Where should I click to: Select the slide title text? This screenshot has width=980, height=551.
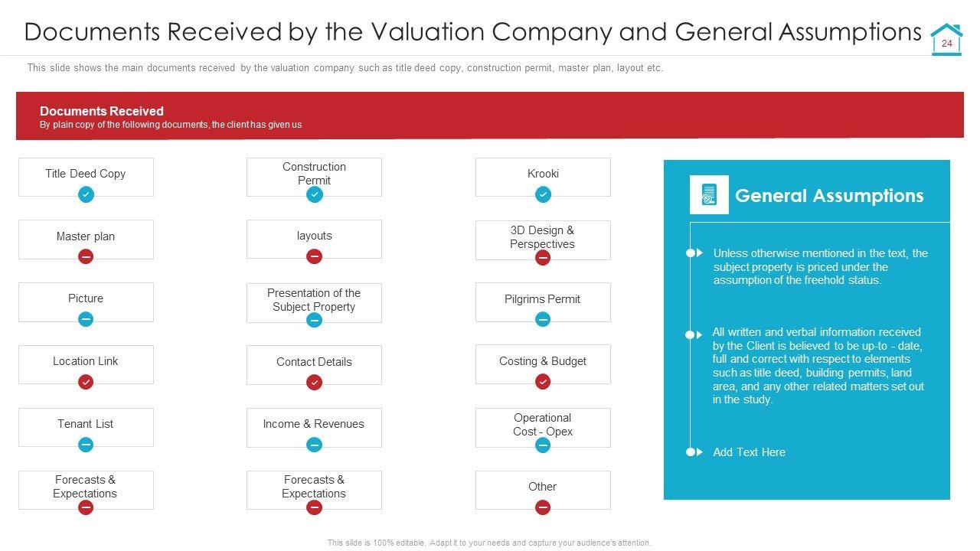click(472, 32)
